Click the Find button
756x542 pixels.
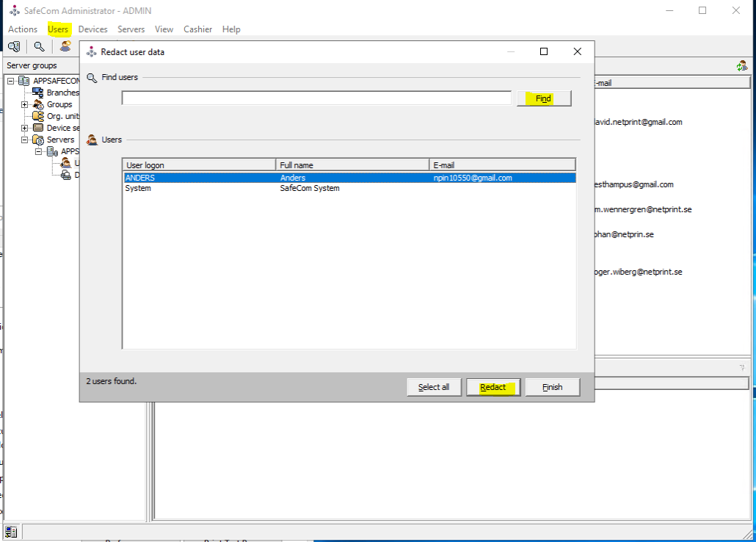click(544, 98)
